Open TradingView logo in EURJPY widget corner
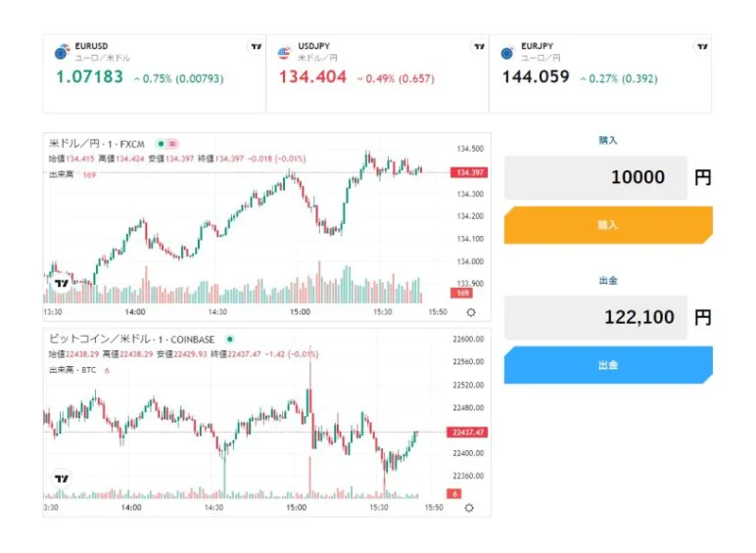This screenshot has width=756, height=553. (x=701, y=46)
